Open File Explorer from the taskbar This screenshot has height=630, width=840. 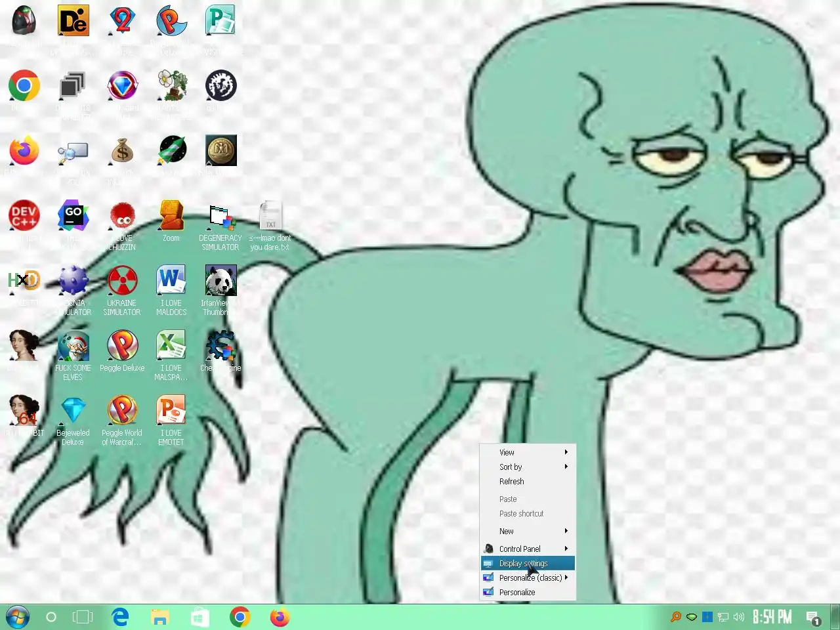click(159, 618)
